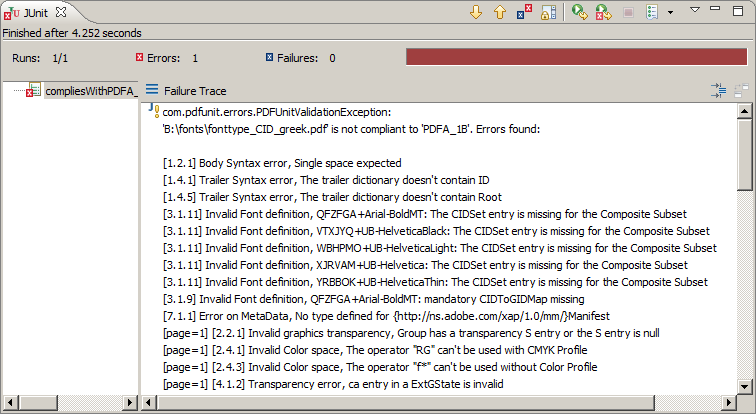Image resolution: width=756 pixels, height=414 pixels.
Task: Click the Stop JUnit Test Run button
Action: [x=629, y=12]
